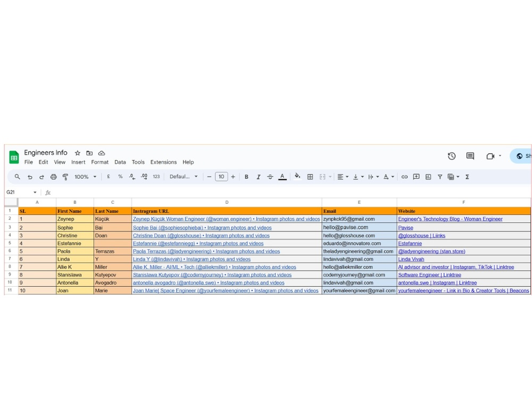Select column D header
Image resolution: width=532 pixels, height=399 pixels.
(227, 202)
